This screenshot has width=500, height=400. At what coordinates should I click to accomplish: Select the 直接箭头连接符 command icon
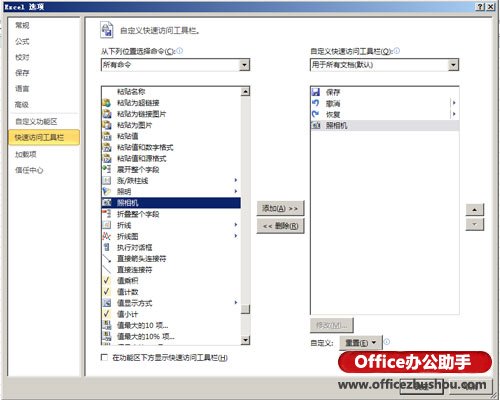pyautogui.click(x=106, y=258)
